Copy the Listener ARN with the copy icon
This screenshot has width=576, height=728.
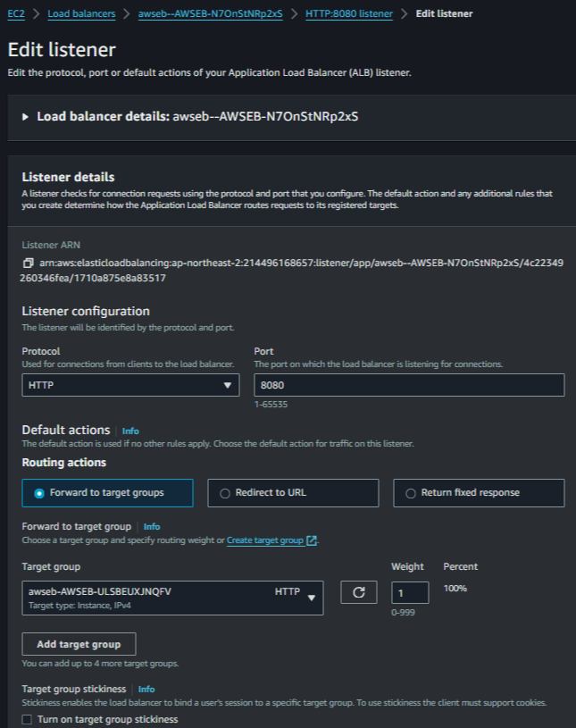pyautogui.click(x=29, y=263)
